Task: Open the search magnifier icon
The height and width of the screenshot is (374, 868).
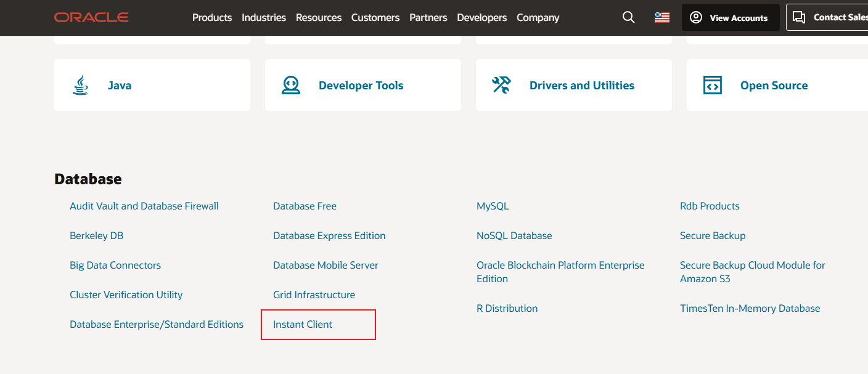Action: click(628, 17)
